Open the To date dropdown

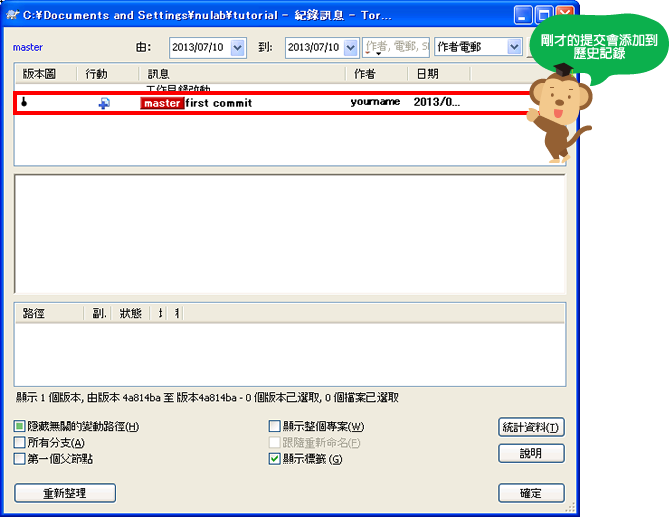350,48
